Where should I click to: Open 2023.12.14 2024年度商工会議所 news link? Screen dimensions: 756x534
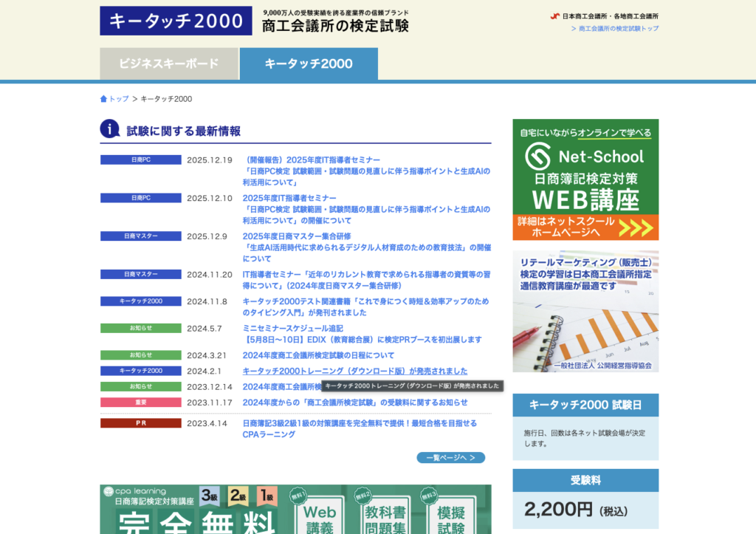[x=282, y=387]
